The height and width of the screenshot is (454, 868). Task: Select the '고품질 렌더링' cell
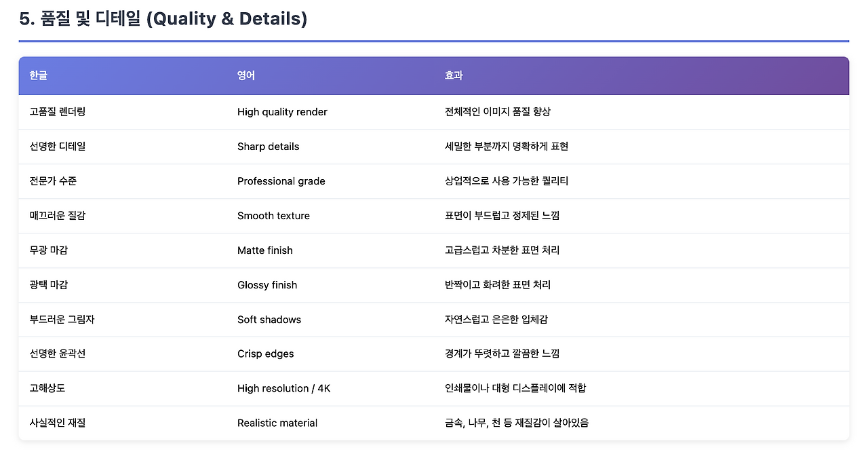pyautogui.click(x=58, y=112)
